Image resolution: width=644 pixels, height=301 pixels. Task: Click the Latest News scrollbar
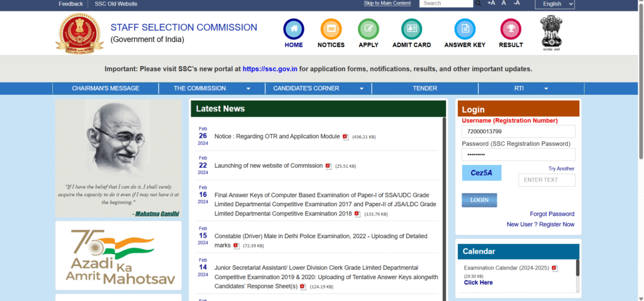pos(444,209)
